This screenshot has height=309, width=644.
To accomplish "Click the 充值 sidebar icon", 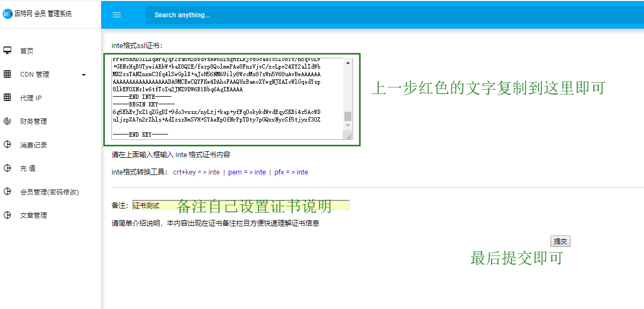I will click(8, 168).
